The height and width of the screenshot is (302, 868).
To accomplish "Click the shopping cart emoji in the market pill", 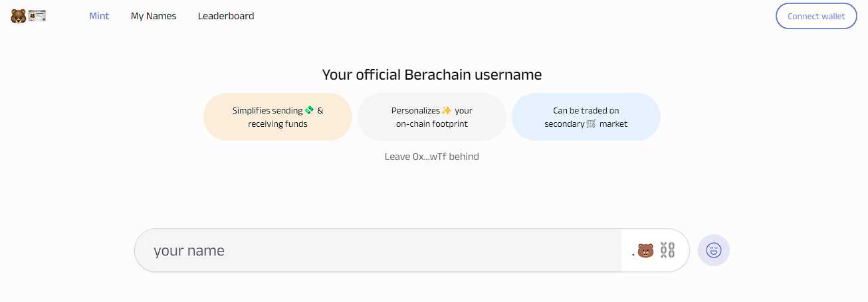I will (x=591, y=123).
